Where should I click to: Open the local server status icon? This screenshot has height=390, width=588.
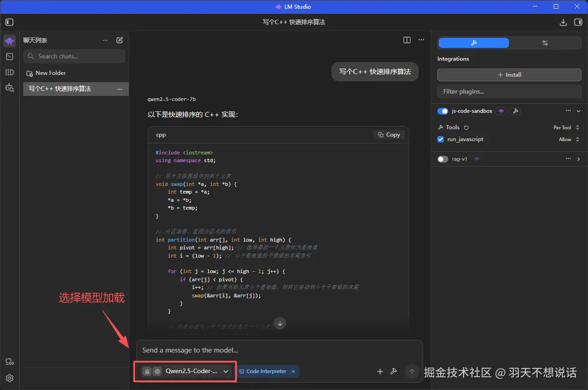(10, 362)
